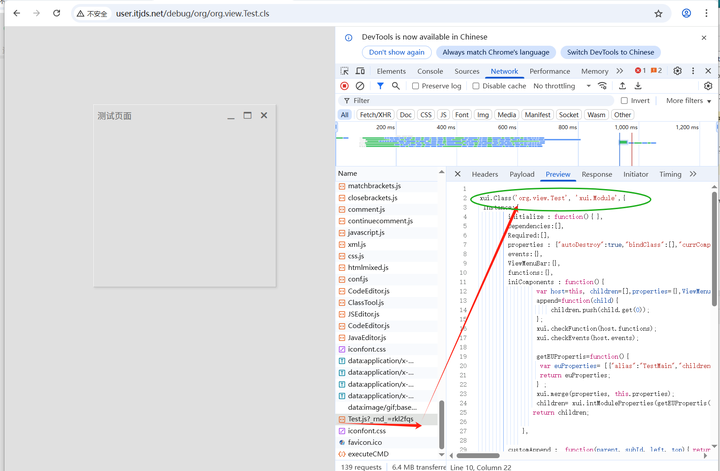720x471 pixels.
Task: Show the error count badge
Action: point(640,71)
